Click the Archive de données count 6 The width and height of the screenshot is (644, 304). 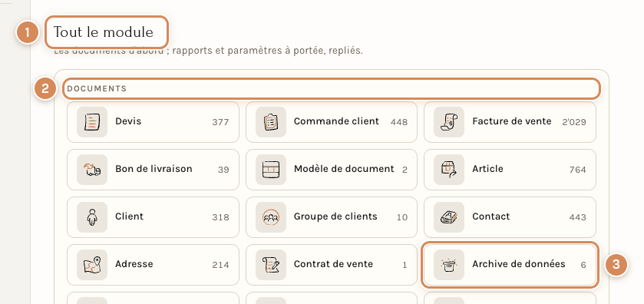[x=583, y=265]
